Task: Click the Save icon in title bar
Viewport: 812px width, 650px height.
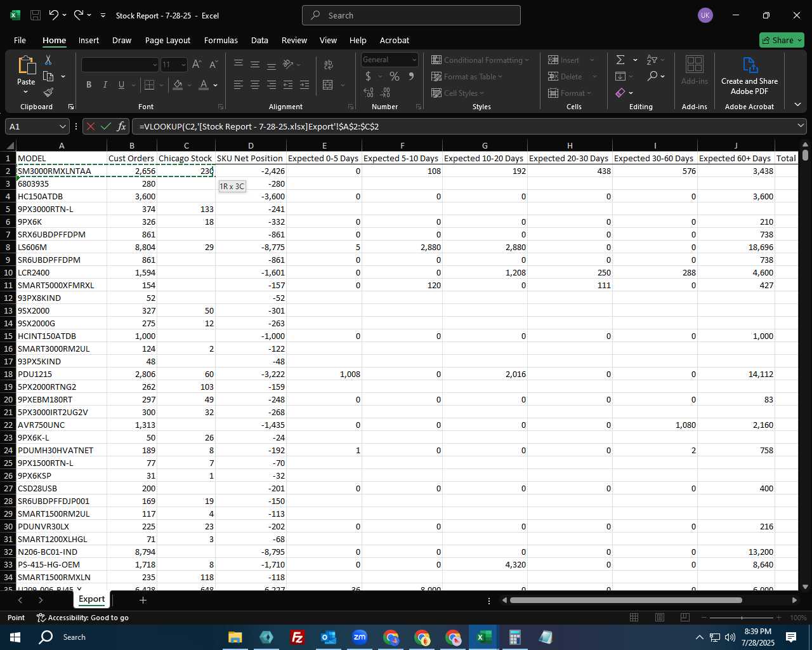Action: coord(36,15)
